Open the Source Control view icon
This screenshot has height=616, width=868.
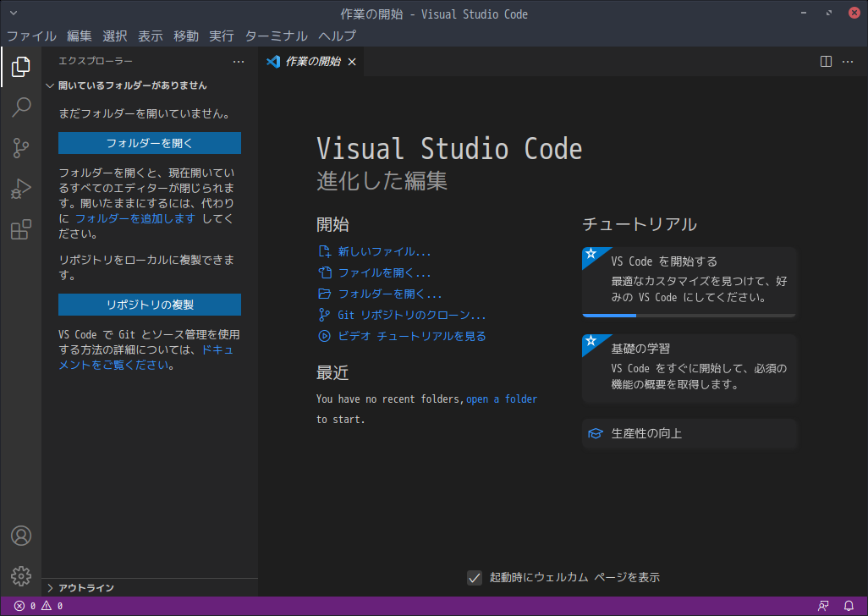[20, 148]
